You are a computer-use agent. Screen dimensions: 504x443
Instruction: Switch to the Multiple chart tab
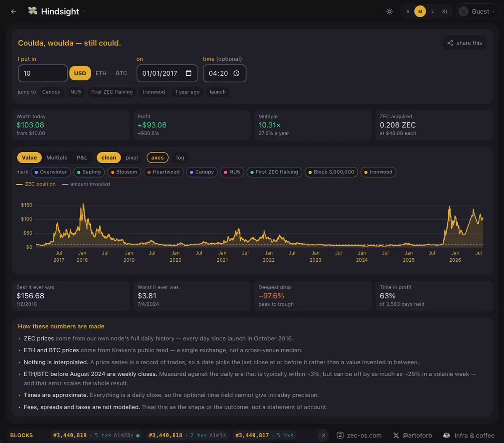[x=57, y=158]
